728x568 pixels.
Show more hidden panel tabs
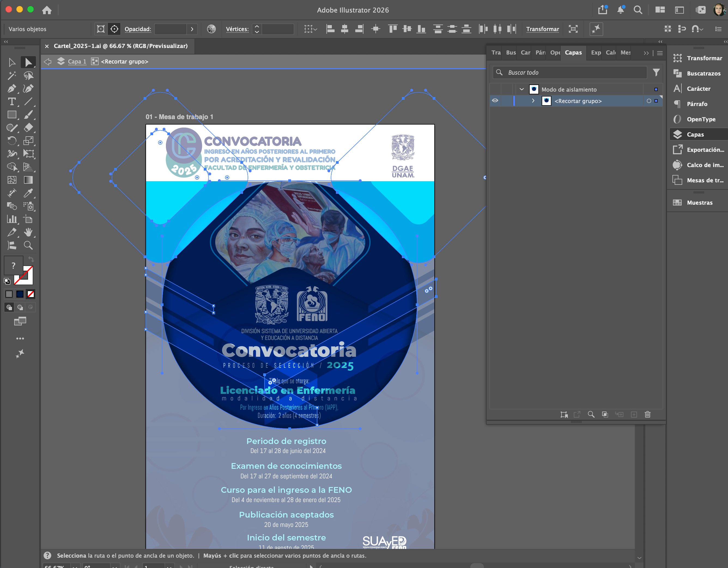[x=646, y=53]
